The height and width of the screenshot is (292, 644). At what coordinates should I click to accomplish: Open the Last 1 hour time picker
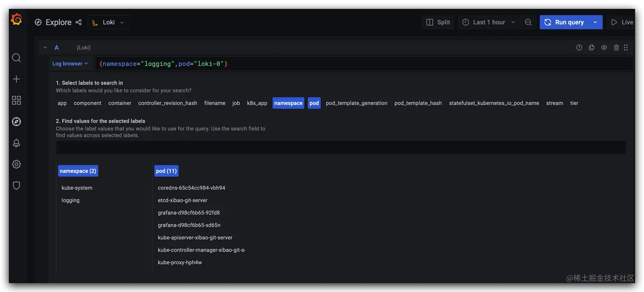489,22
